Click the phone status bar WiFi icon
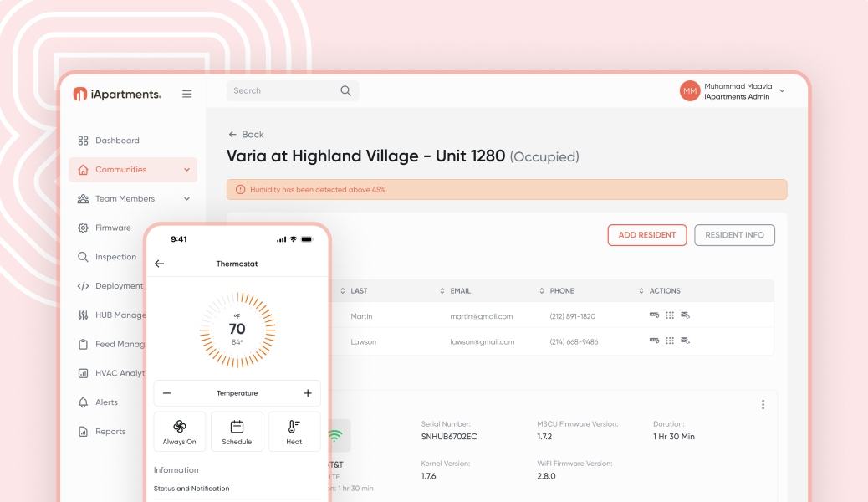This screenshot has width=868, height=502. [294, 239]
